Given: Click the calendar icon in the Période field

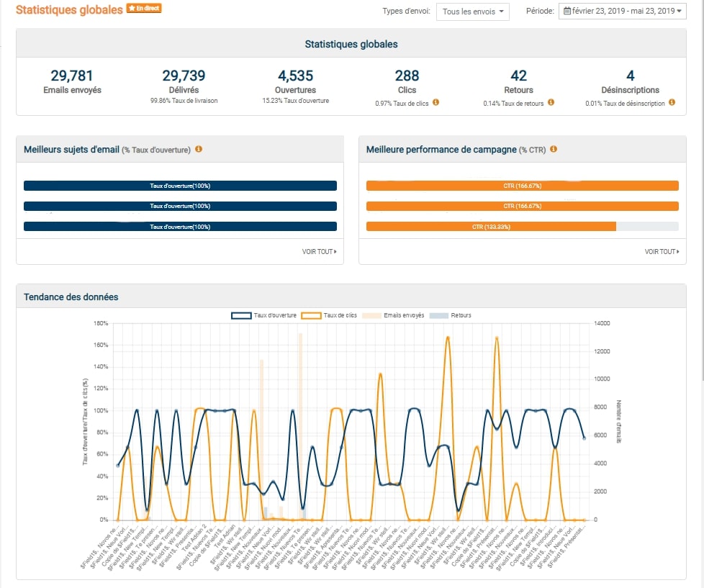Looking at the screenshot, I should [x=567, y=11].
